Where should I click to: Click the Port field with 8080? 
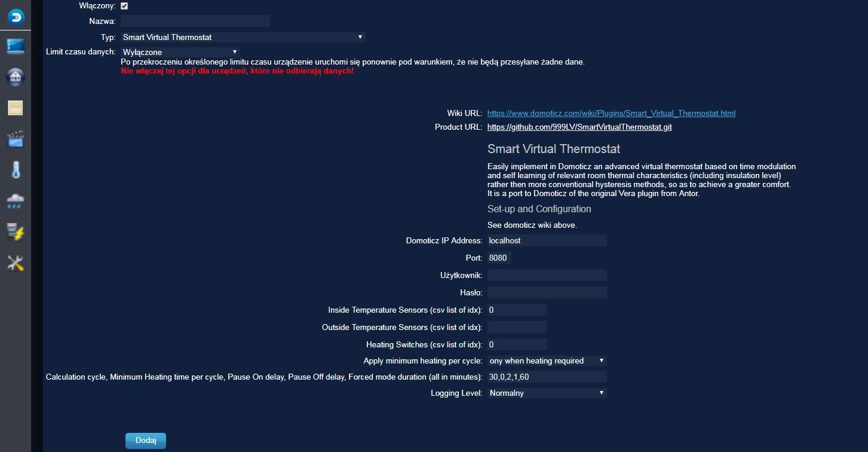(499, 258)
